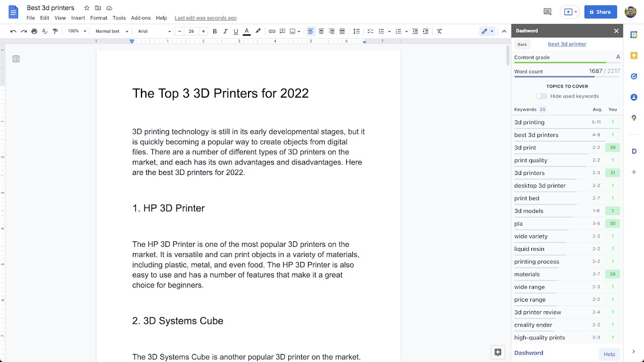Open Google Tasks in side panel

click(x=634, y=76)
